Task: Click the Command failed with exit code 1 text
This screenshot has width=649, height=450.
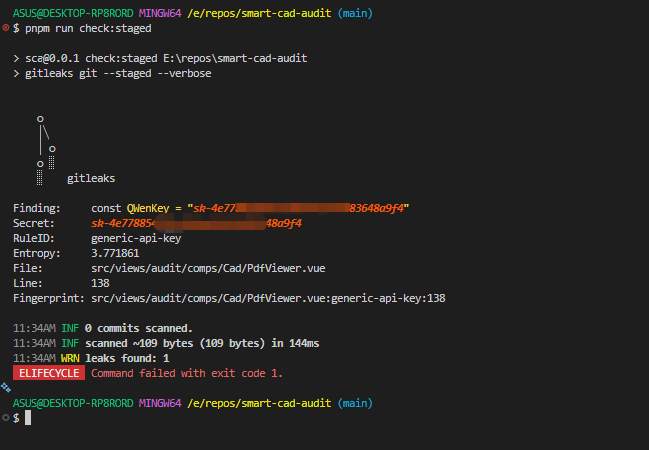Action: click(187, 373)
